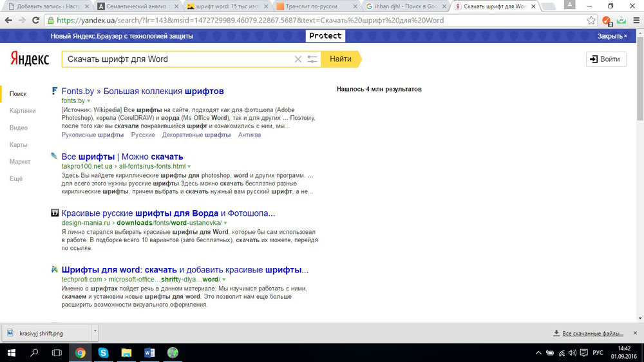Clear the Yandex search query with X
644x362 pixels.
298,59
